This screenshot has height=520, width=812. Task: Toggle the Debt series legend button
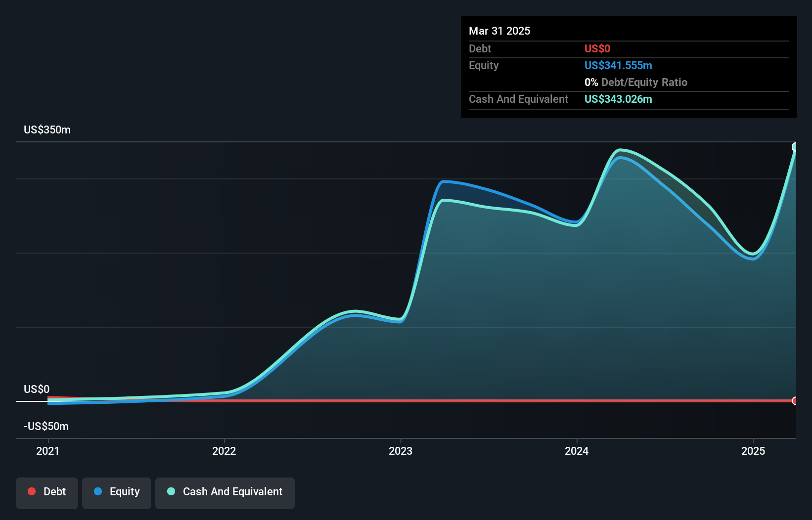pyautogui.click(x=47, y=493)
